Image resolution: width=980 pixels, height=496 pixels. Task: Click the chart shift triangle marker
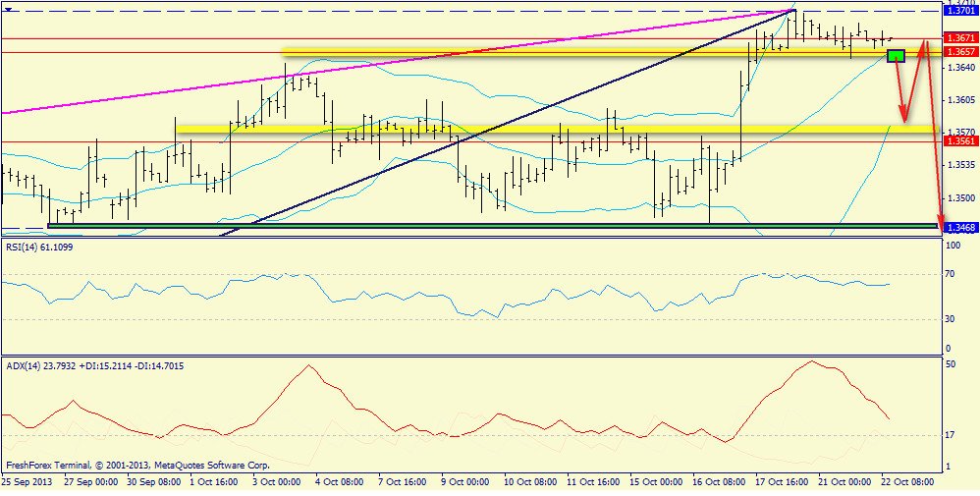9,9
